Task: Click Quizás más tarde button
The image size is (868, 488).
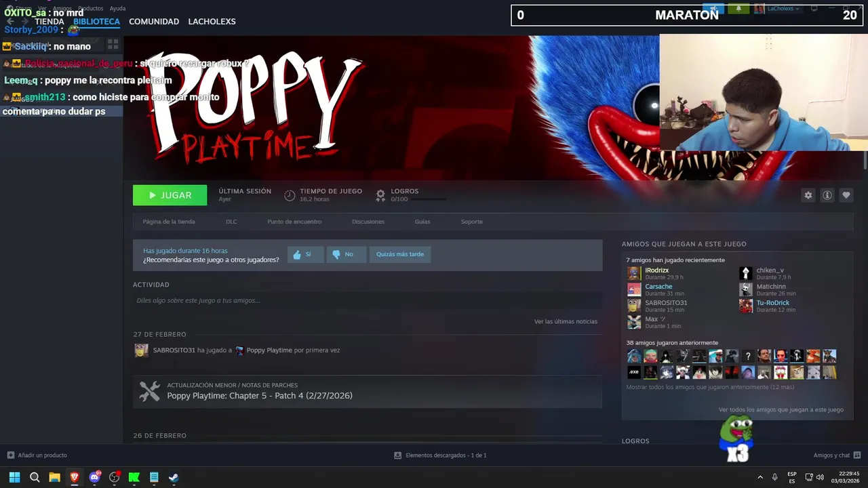Action: [x=400, y=254]
